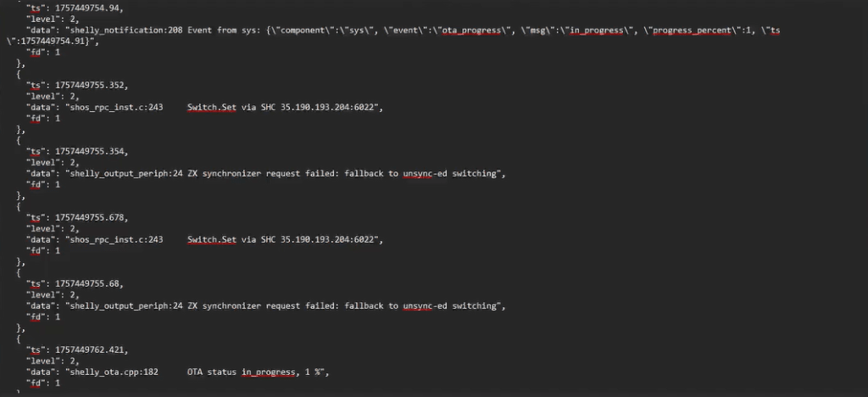This screenshot has width=868, height=397.
Task: Click shelly_output_periph:24 in the 1757449755.354 entry
Action: coord(125,173)
